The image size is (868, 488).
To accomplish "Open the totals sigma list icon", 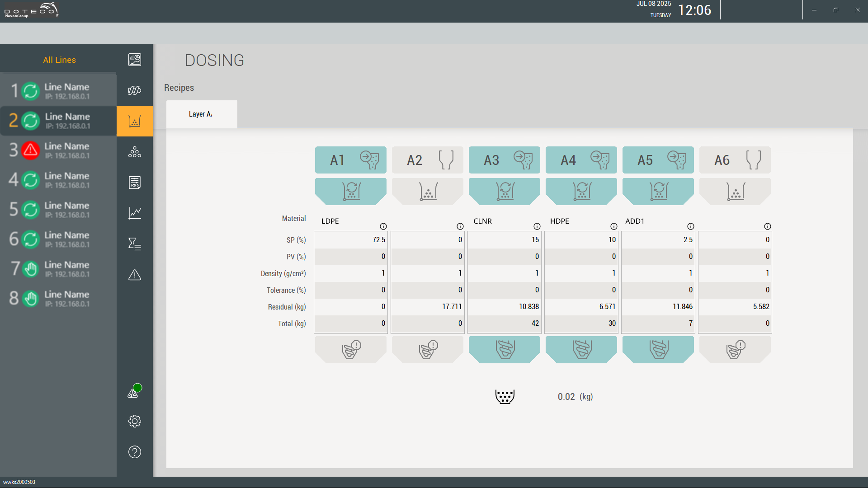I will pos(134,244).
